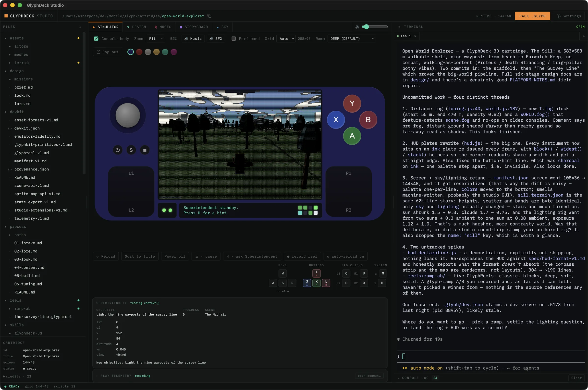Image resolution: width=588 pixels, height=390 pixels.
Task: Switch to the Design tab
Action: [136, 27]
